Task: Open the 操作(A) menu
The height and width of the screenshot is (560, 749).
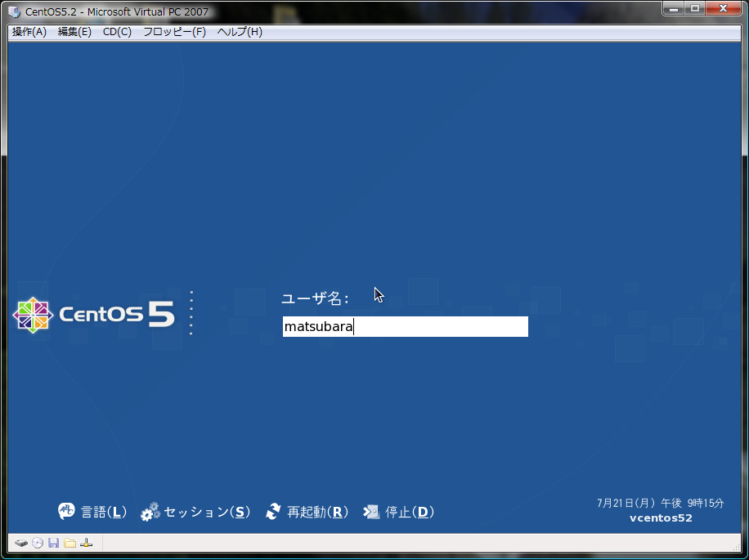Action: [29, 32]
